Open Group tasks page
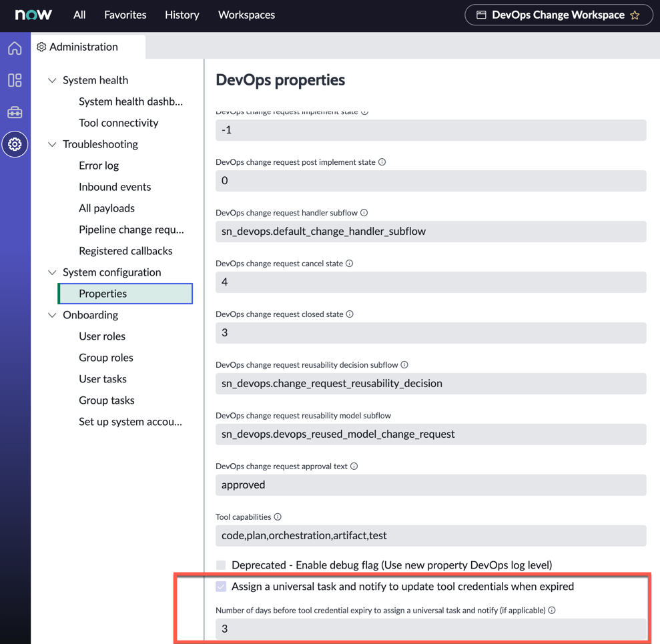The height and width of the screenshot is (644, 660). pos(107,400)
